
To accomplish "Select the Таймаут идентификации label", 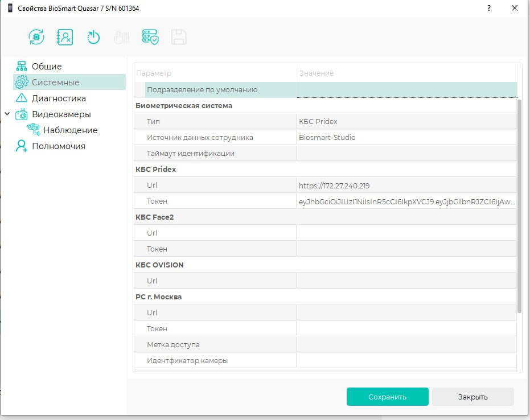I will [x=191, y=154].
